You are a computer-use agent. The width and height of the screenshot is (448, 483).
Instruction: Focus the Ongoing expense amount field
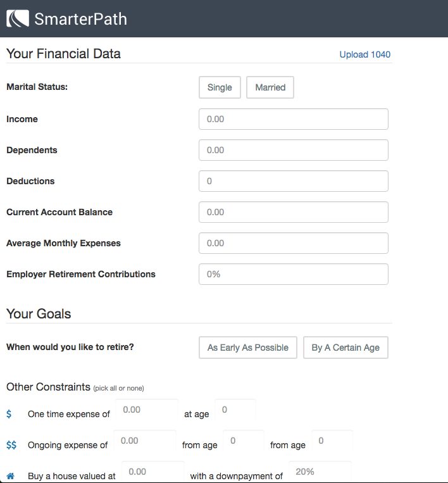(x=145, y=441)
